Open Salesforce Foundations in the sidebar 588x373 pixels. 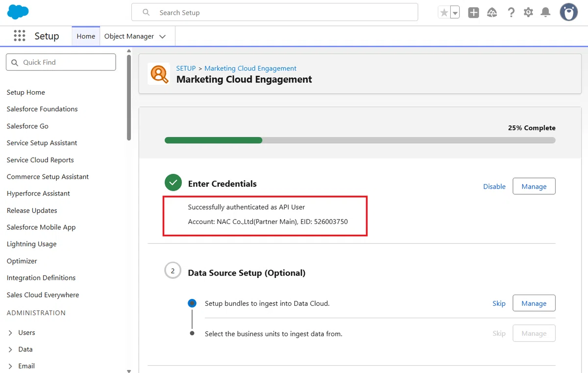[42, 109]
